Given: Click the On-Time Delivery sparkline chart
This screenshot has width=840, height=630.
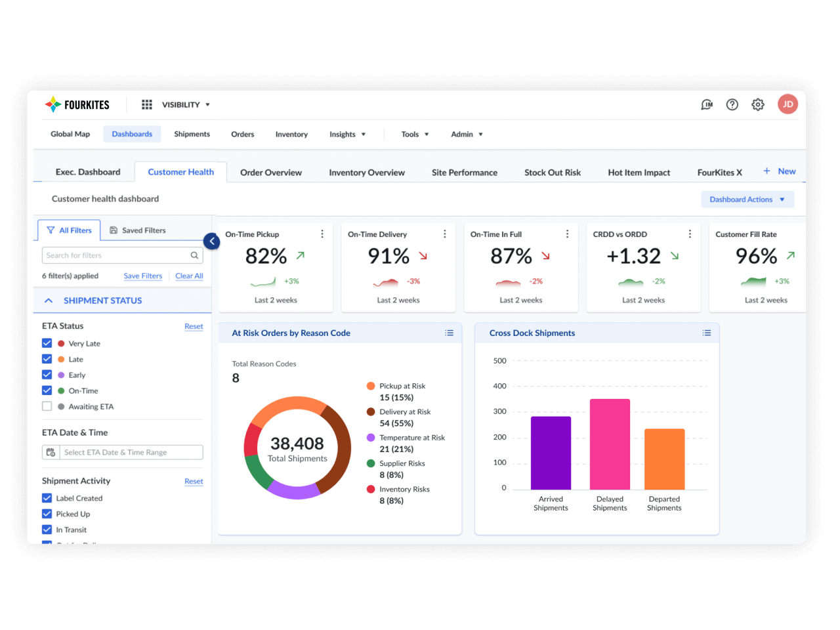Looking at the screenshot, I should 386,282.
